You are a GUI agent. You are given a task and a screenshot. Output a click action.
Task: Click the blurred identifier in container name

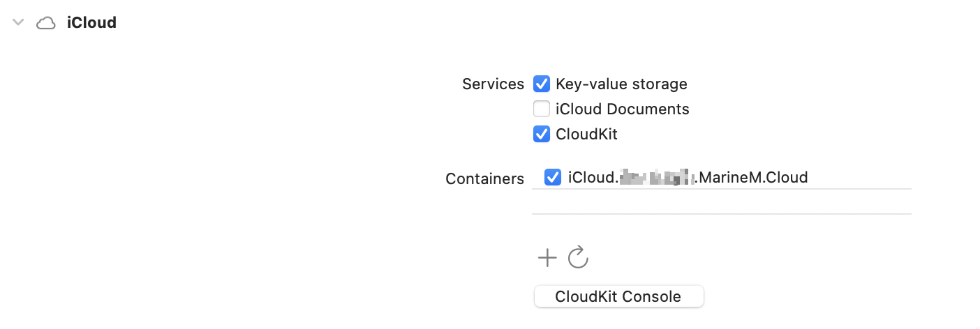coord(658,177)
